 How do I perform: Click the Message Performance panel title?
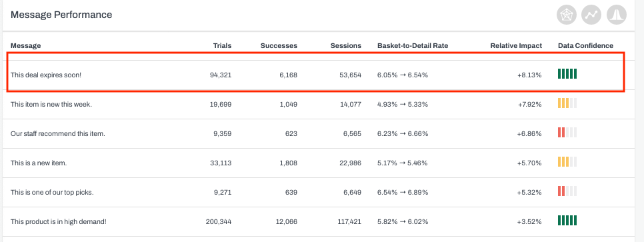point(61,15)
